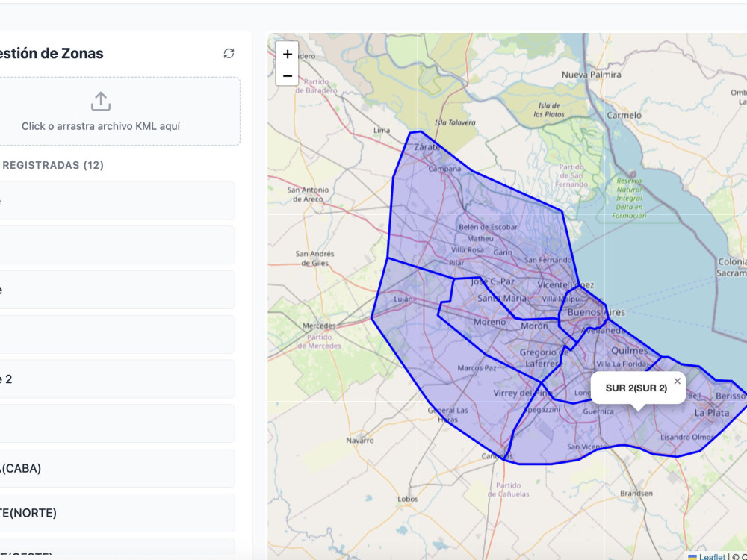This screenshot has height=560, width=747.
Task: Click the Pilar label on map
Action: click(x=456, y=262)
